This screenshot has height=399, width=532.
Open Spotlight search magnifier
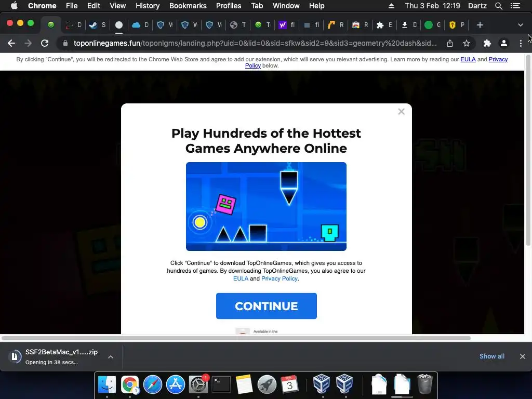pyautogui.click(x=498, y=6)
